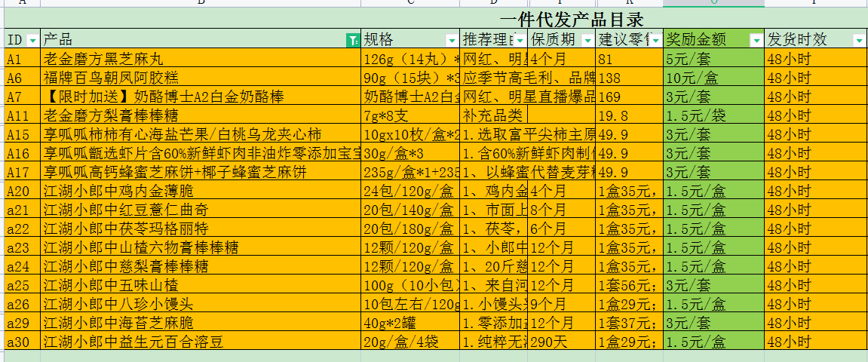
Task: Select the 48小时 cell in row A1
Action: click(816, 59)
